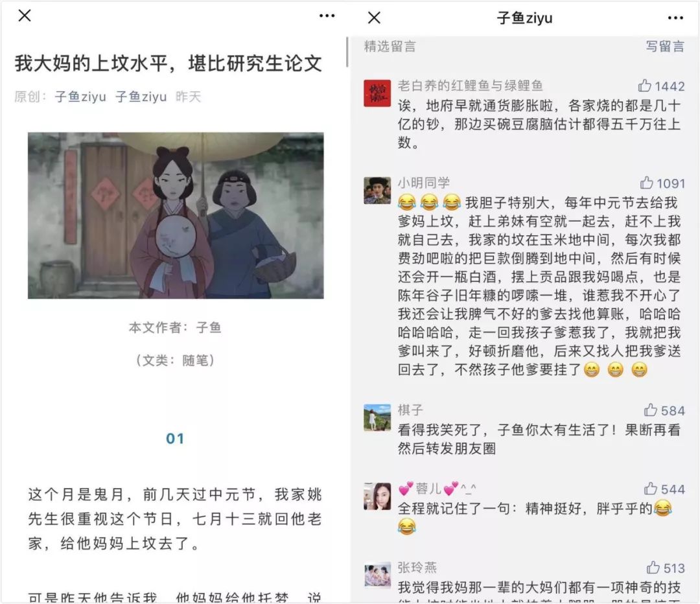Tap 写留言 to write a comment
Viewport: 700px width, 604px height.
coord(665,47)
